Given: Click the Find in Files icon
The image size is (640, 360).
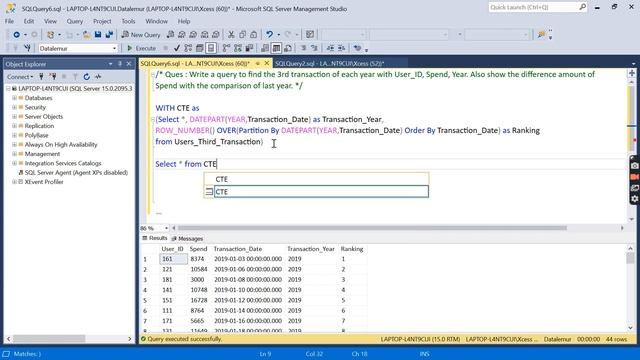Looking at the screenshot, I should click(541, 35).
